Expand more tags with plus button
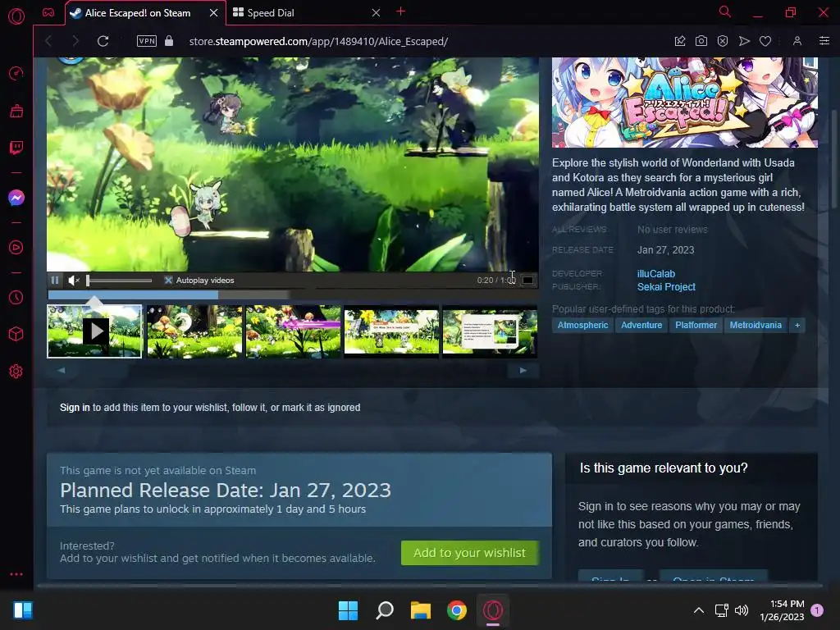This screenshot has width=840, height=630. tap(797, 325)
